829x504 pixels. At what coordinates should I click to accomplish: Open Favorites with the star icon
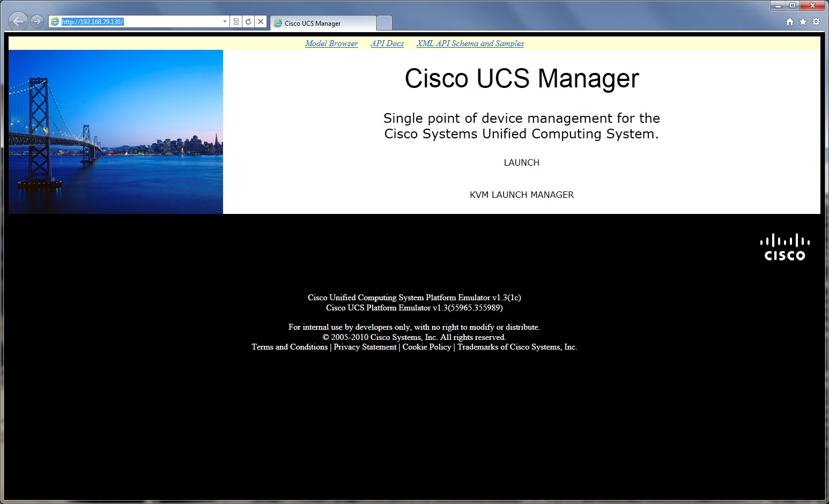click(803, 22)
